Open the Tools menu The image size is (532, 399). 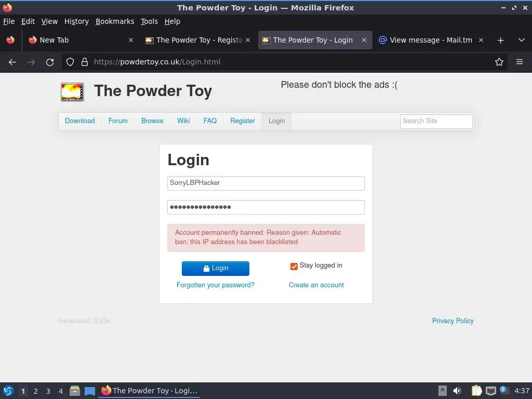[149, 21]
